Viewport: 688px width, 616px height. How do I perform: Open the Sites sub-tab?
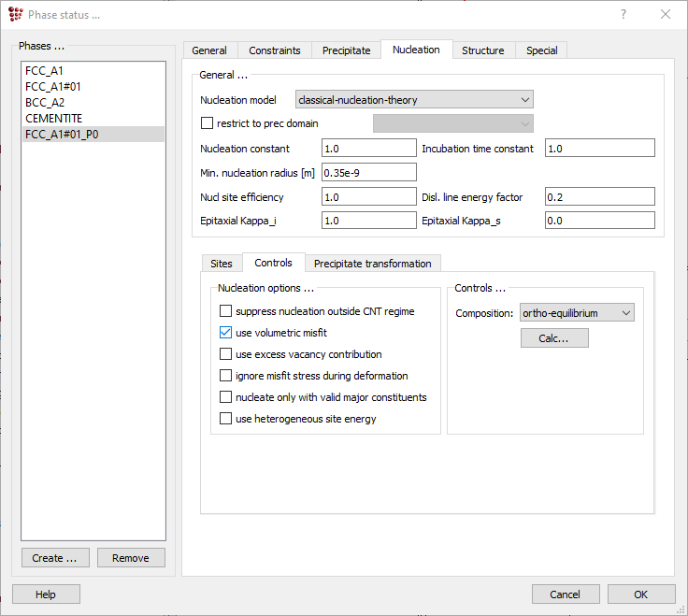222,264
